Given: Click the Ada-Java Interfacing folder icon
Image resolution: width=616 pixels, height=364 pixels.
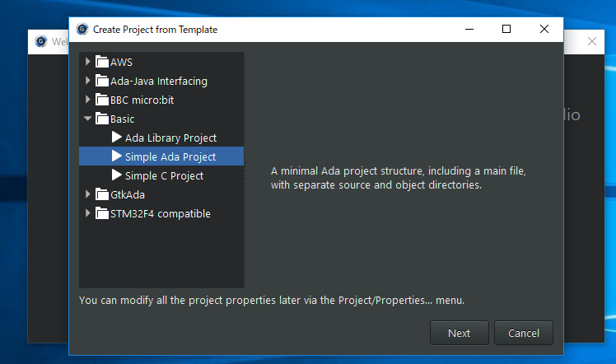Looking at the screenshot, I should click(x=102, y=81).
